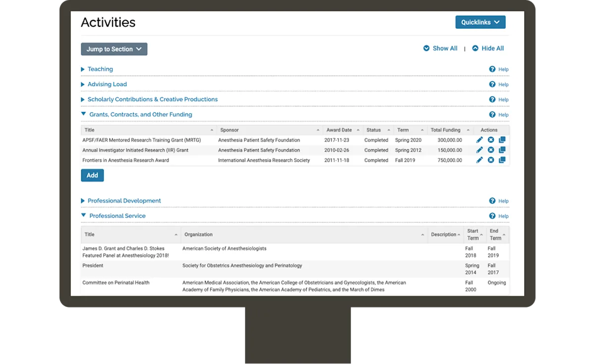Delete the Annual Investigator Initiated (IIR) Grant

click(491, 150)
